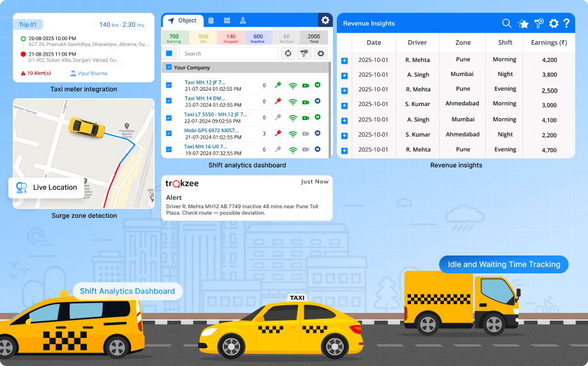The height and width of the screenshot is (366, 588).
Task: Toggle the checkbox for Taxi MH.16 U0 7
Action: click(x=169, y=149)
